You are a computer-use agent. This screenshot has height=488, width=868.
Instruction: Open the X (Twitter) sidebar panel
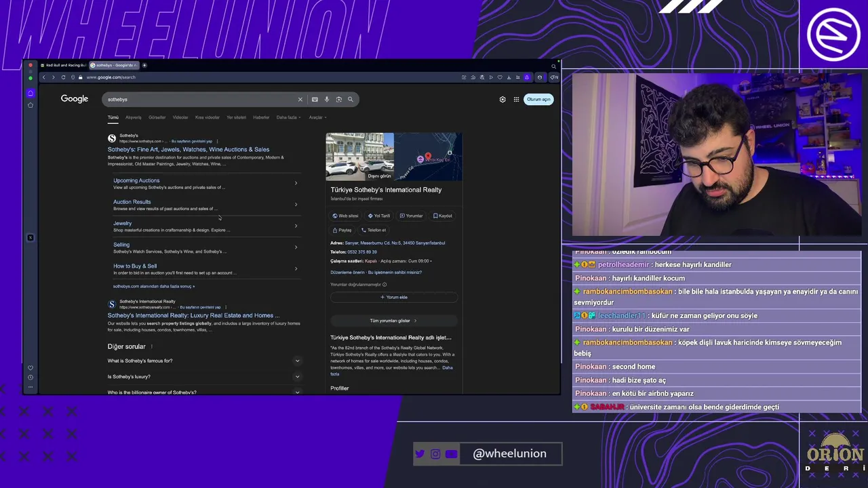click(31, 238)
